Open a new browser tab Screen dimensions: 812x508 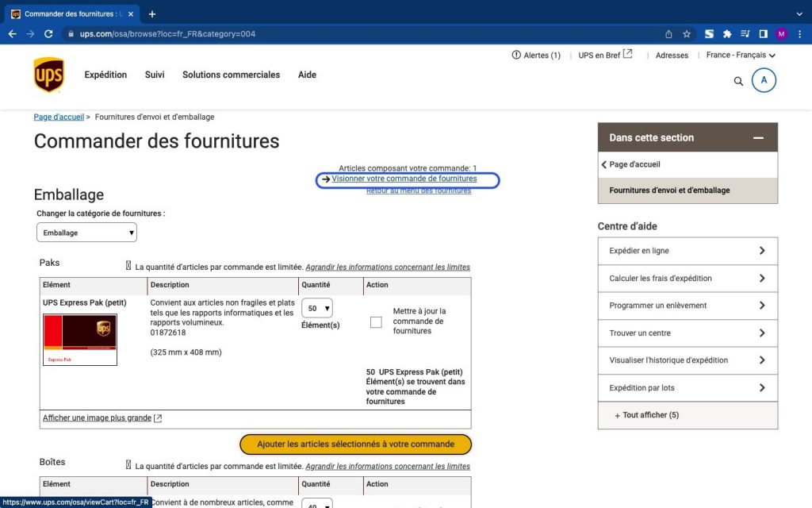click(151, 14)
